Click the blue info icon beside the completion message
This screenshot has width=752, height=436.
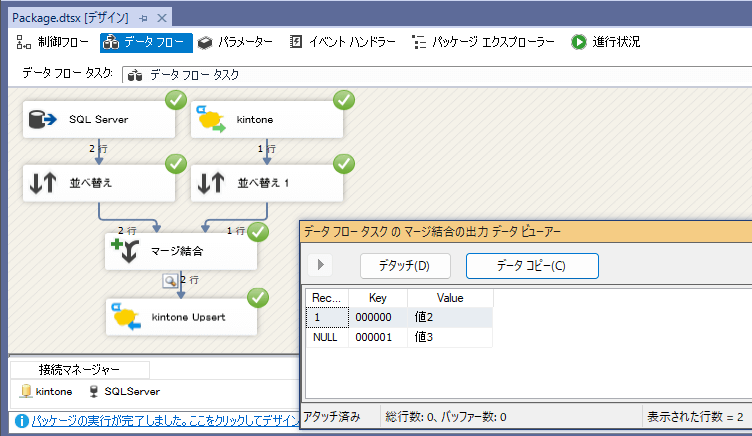(x=22, y=421)
